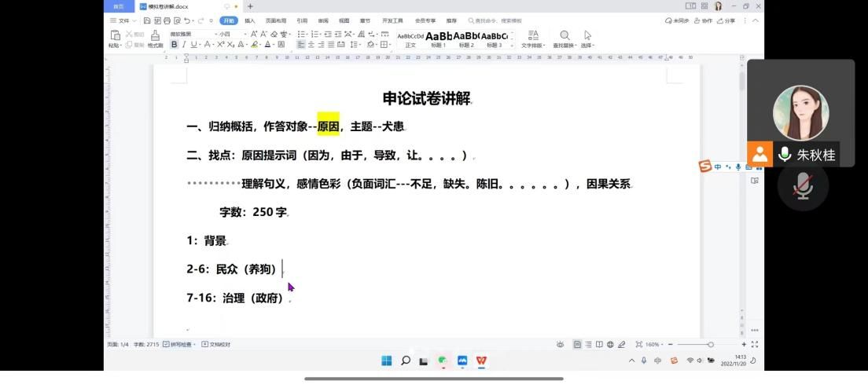
Task: Click the Paste (粘贴) clipboard icon
Action: click(x=115, y=35)
